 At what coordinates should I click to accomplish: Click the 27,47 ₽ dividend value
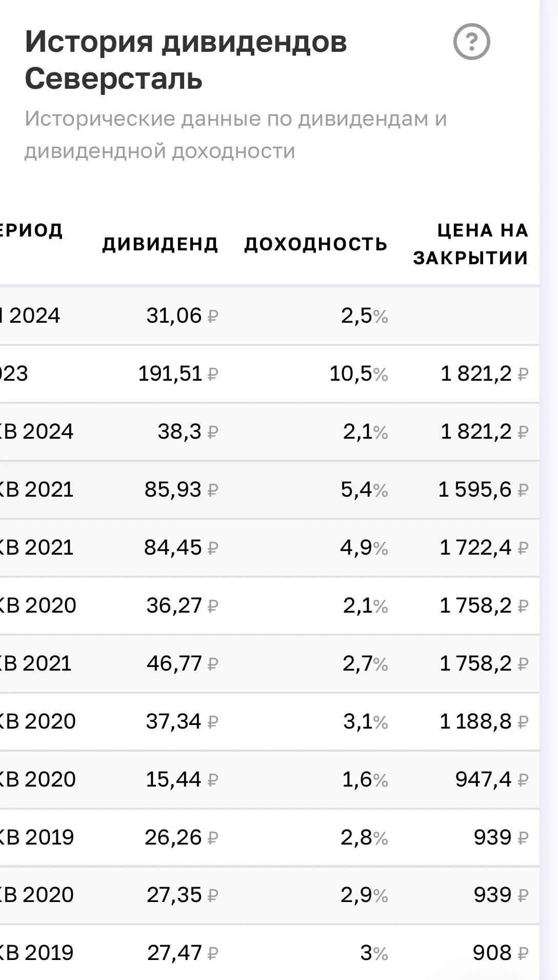(x=183, y=953)
